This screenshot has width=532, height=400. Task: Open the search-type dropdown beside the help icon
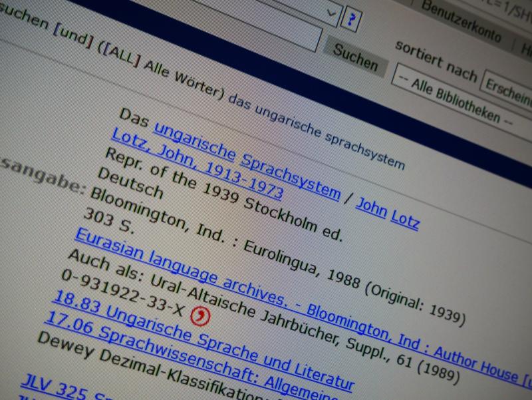tap(331, 13)
